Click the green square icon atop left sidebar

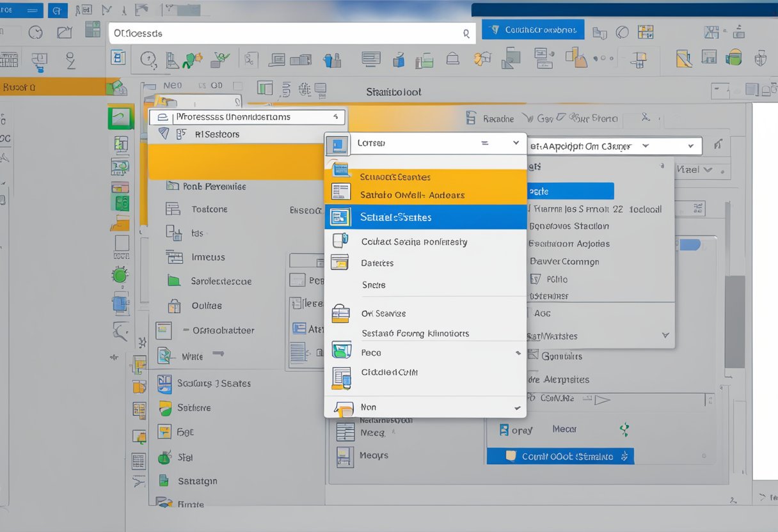pos(120,118)
